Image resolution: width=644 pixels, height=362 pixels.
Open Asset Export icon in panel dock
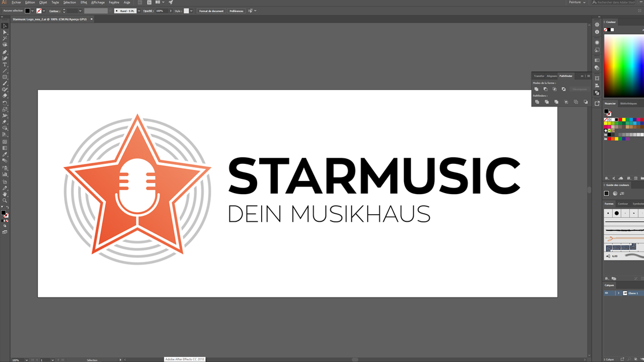coord(597,103)
